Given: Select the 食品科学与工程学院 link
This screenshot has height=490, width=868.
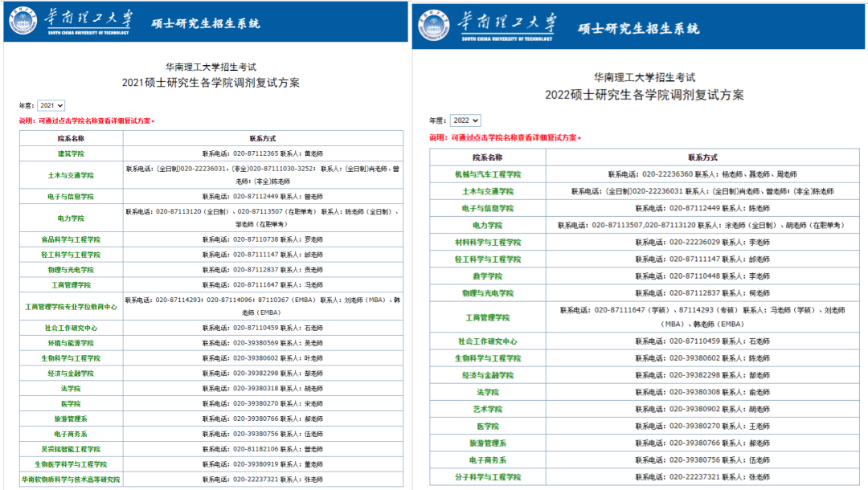Looking at the screenshot, I should 71,239.
